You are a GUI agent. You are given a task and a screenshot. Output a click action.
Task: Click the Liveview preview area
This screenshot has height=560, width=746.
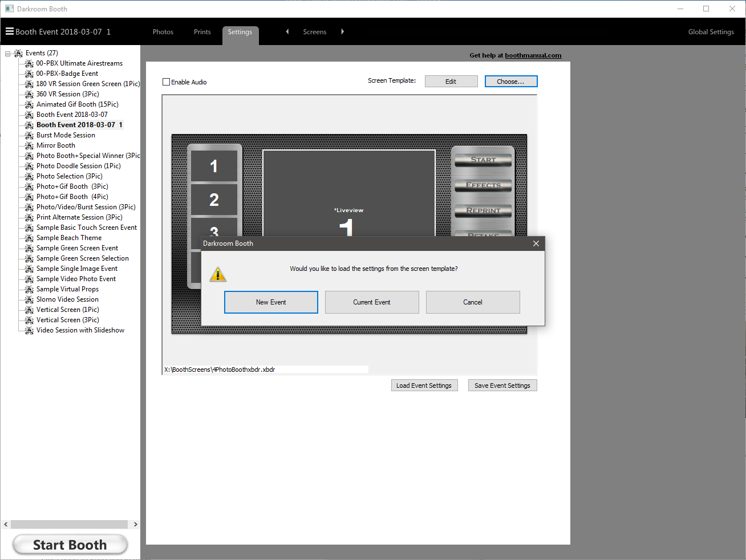[349, 193]
